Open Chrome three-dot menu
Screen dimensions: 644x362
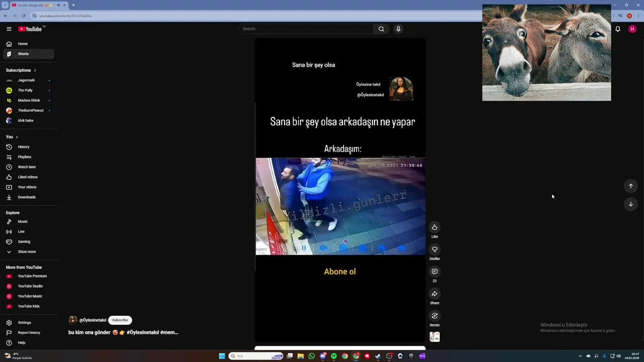638,16
